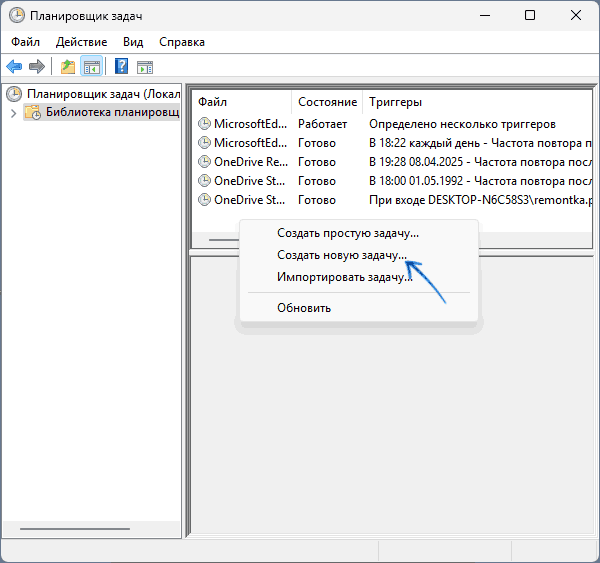Click the Forward arrow toolbar icon

click(37, 67)
